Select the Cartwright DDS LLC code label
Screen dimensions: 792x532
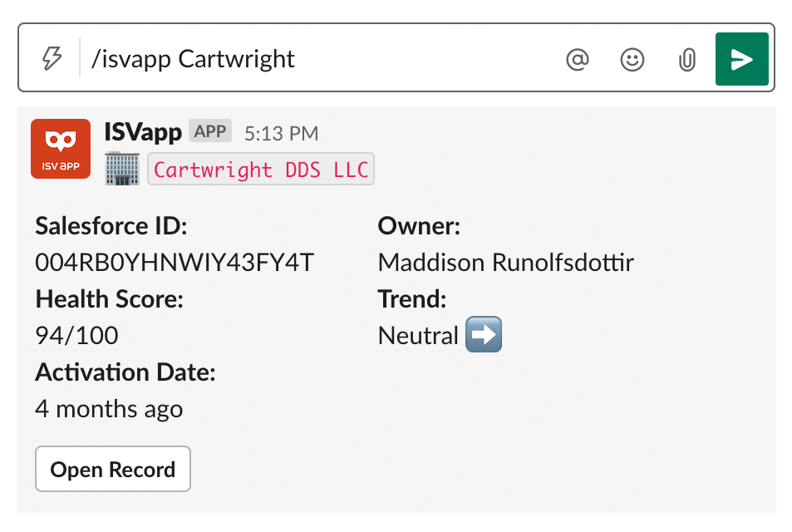(x=261, y=170)
